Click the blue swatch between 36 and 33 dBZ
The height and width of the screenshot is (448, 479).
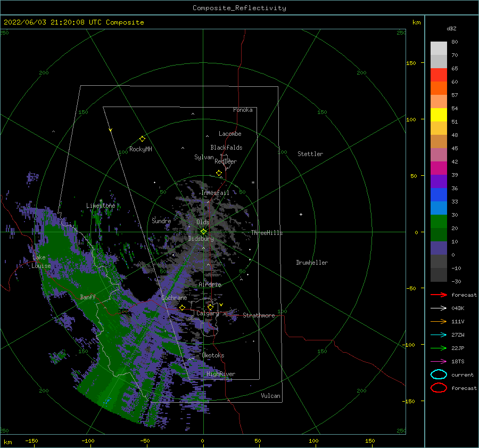click(439, 195)
